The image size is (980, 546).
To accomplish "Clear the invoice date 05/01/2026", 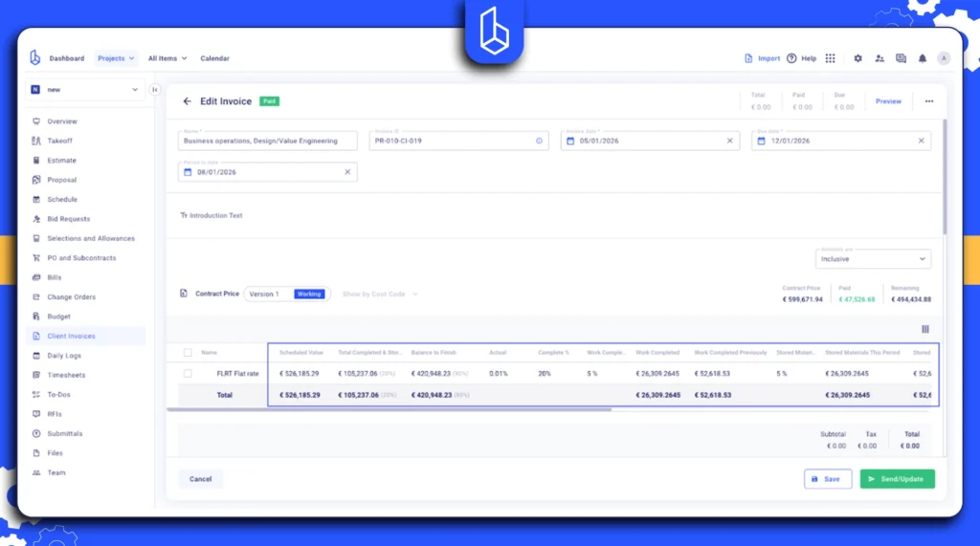I will [729, 141].
